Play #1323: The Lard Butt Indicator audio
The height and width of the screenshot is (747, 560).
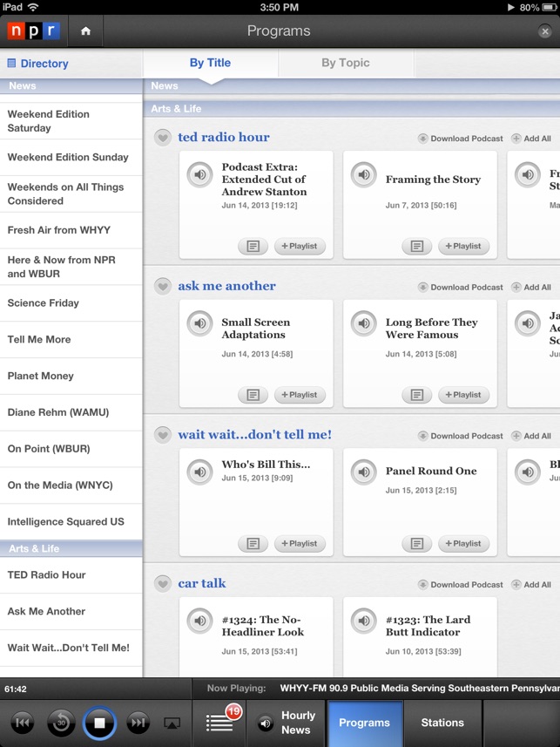coord(364,621)
